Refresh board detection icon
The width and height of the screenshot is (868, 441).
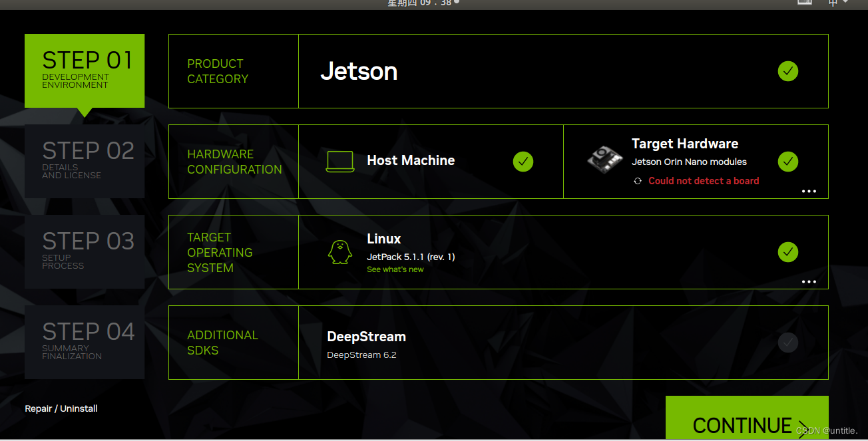pos(638,181)
